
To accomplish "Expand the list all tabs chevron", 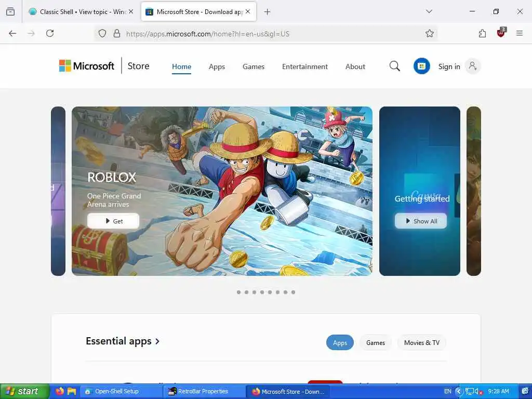I will [x=429, y=11].
